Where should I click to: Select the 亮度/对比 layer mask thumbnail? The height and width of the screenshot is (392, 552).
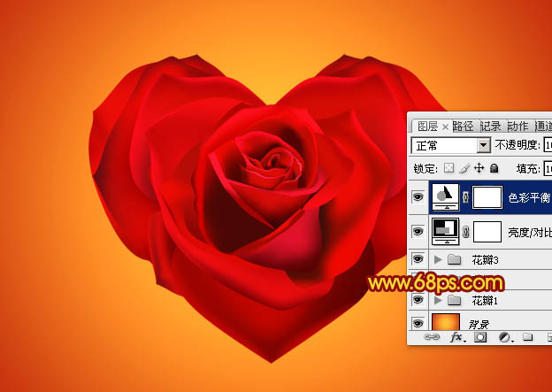point(487,232)
